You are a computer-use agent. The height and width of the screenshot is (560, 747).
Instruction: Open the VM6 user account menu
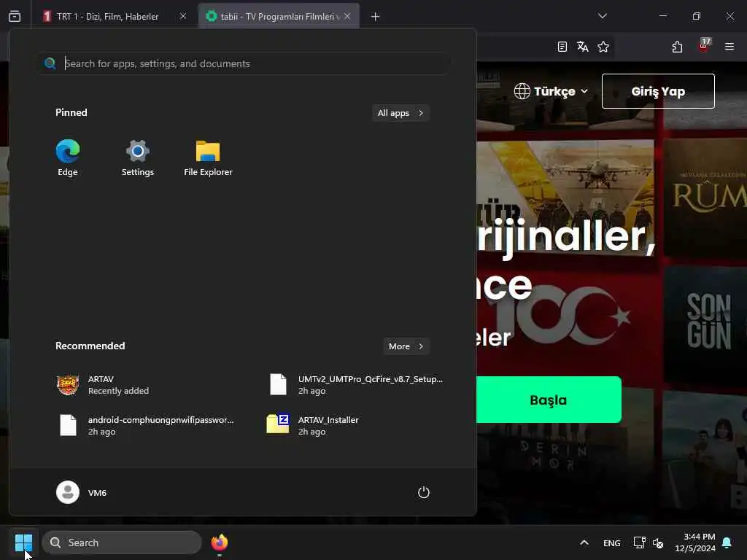pos(82,492)
